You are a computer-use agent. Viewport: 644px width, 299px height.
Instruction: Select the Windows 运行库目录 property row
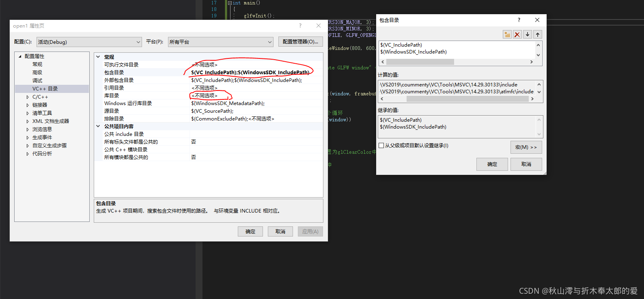(209, 103)
